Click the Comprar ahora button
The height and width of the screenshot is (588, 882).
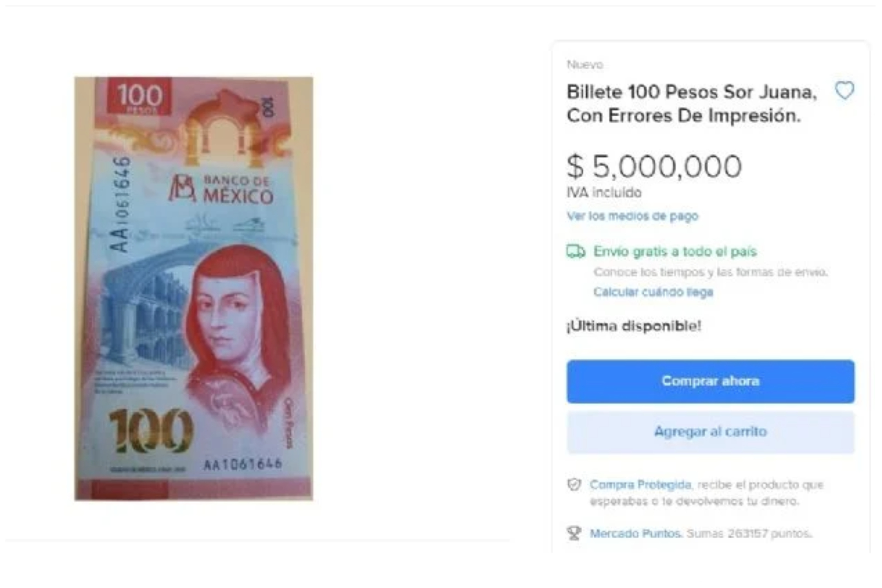click(710, 381)
